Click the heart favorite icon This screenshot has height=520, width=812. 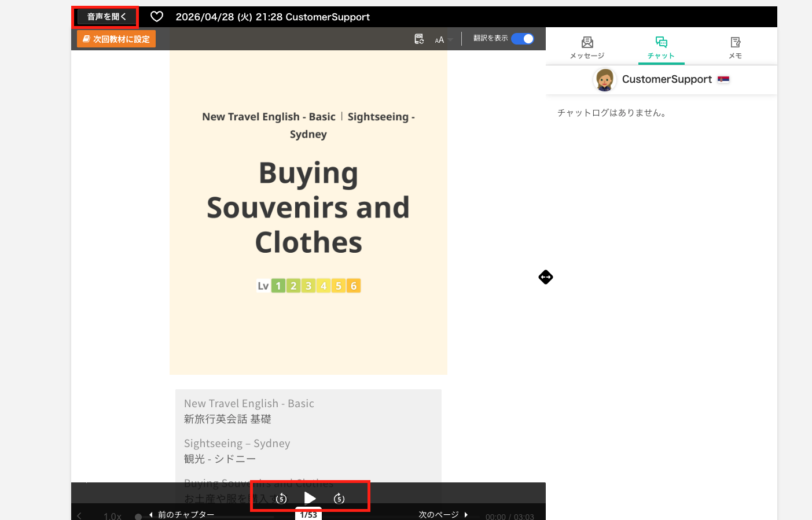pyautogui.click(x=157, y=17)
